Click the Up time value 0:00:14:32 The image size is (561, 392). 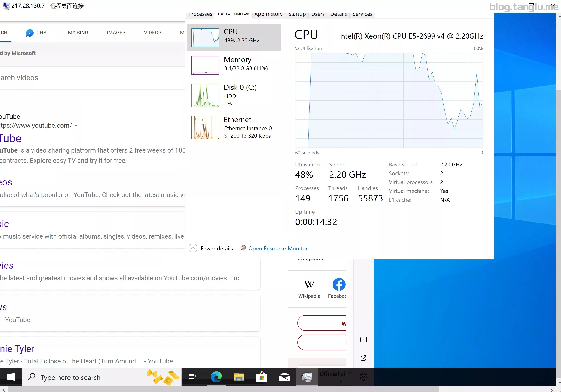316,222
